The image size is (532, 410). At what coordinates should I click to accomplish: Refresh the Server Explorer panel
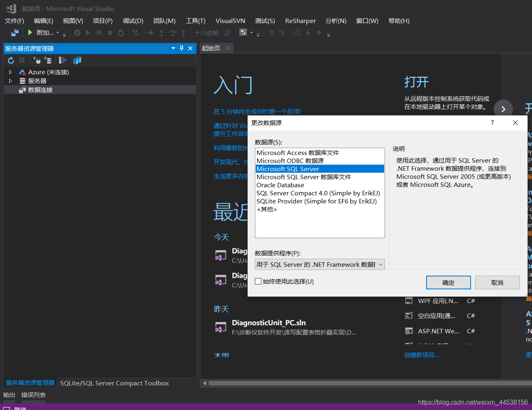point(11,60)
